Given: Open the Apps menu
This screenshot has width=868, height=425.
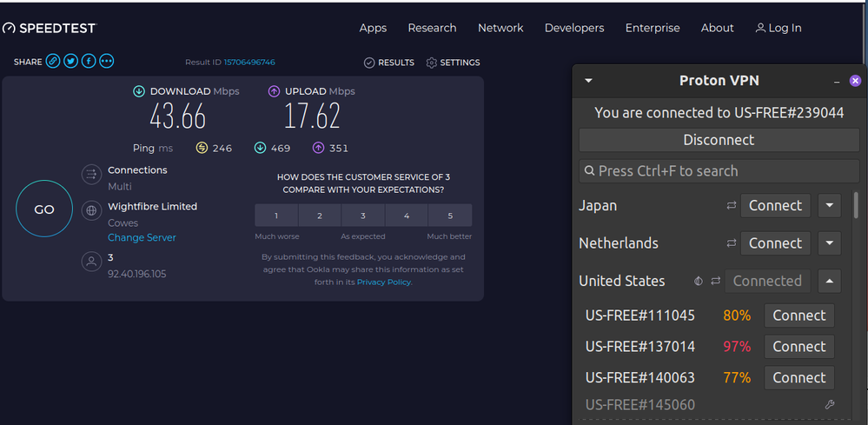Looking at the screenshot, I should (373, 28).
